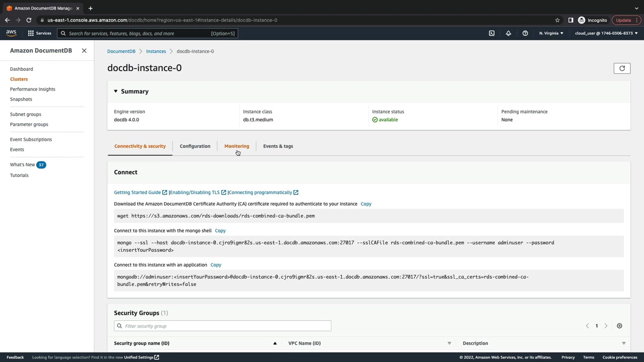This screenshot has height=362, width=644.
Task: Switch to the Configuration tab
Action: point(195,146)
